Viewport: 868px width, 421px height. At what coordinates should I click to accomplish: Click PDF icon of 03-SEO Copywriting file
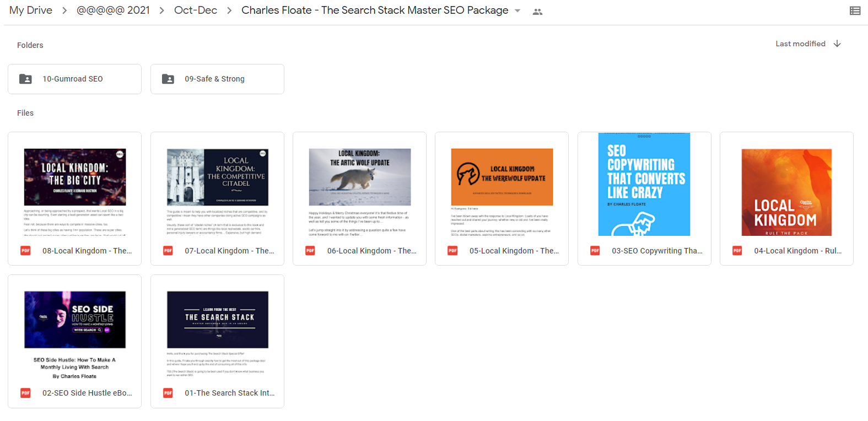pyautogui.click(x=595, y=251)
